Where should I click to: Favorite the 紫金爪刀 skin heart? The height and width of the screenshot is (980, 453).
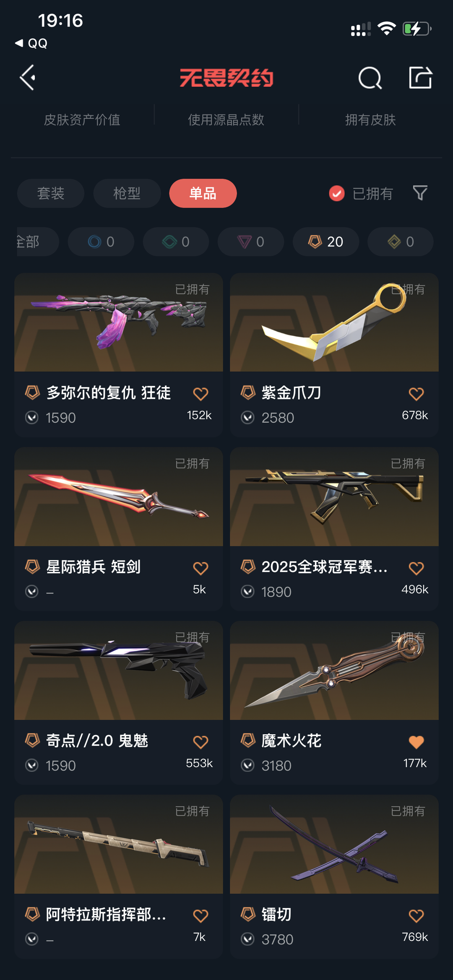(x=416, y=394)
